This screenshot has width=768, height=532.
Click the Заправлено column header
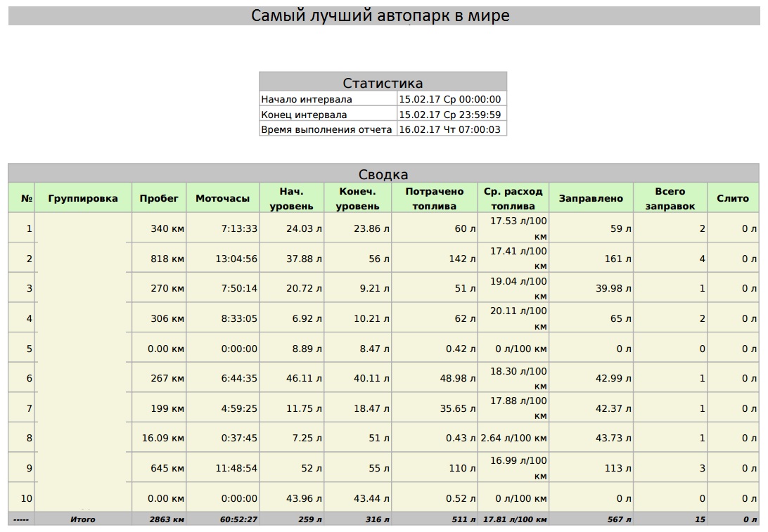pos(591,198)
